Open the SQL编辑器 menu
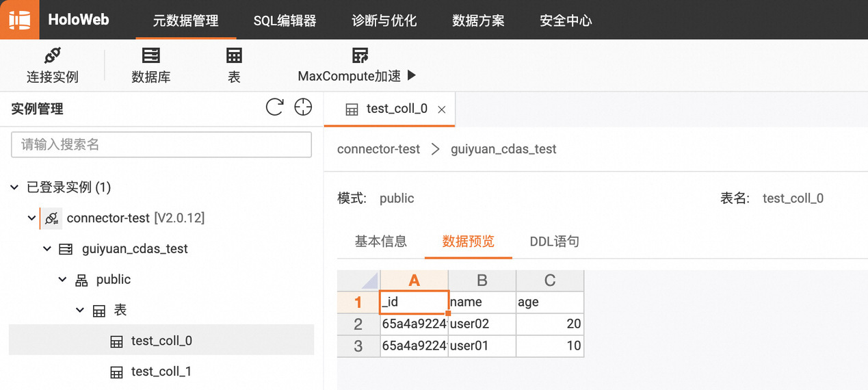 [285, 21]
